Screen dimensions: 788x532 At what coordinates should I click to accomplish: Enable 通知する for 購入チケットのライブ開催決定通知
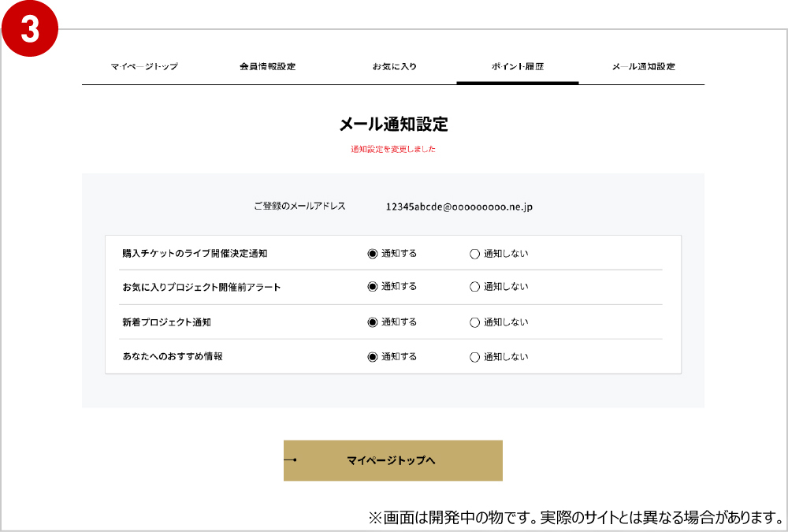point(373,254)
